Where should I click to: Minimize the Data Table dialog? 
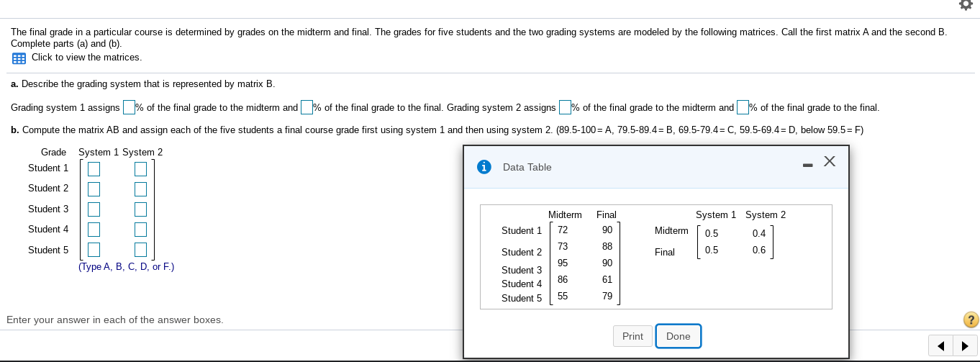[x=807, y=166]
